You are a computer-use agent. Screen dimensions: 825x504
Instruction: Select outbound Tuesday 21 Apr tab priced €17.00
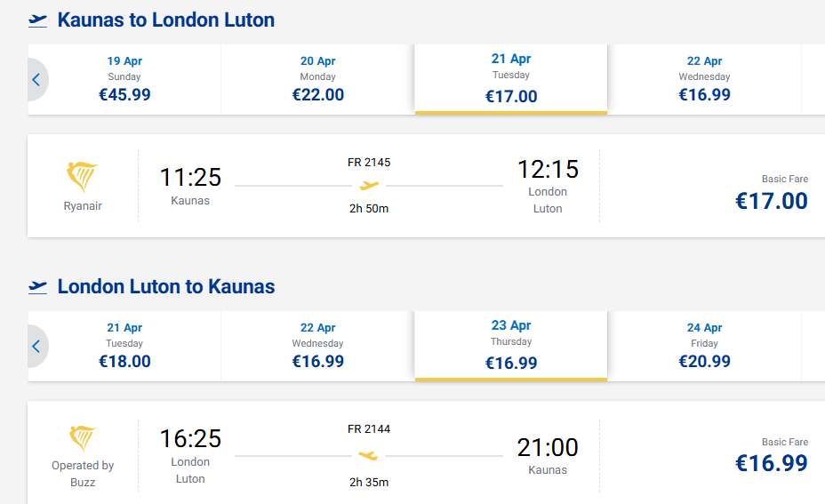click(x=511, y=79)
